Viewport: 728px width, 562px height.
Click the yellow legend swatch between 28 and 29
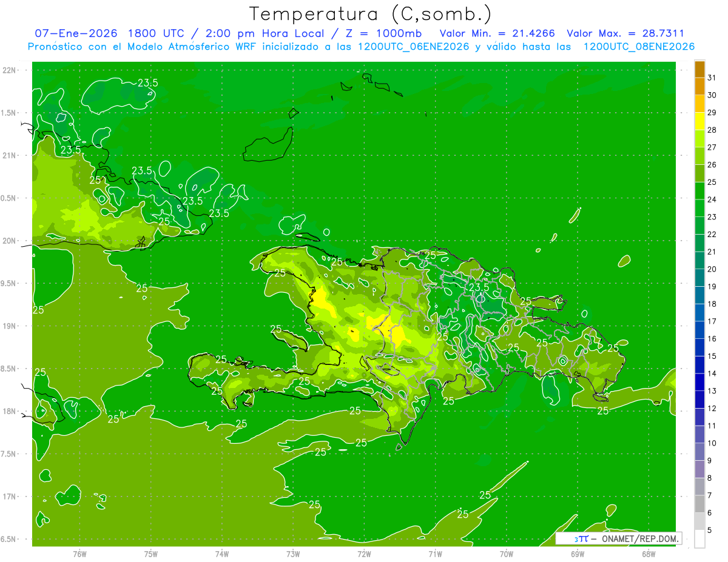tap(699, 121)
